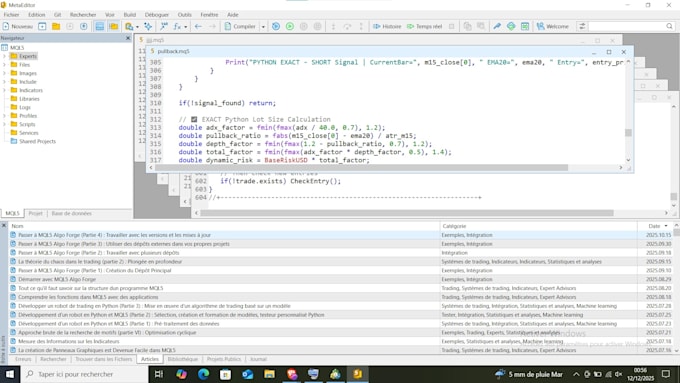Viewport: 680px width, 383px height.
Task: Open search options sliders icon
Action: click(582, 26)
